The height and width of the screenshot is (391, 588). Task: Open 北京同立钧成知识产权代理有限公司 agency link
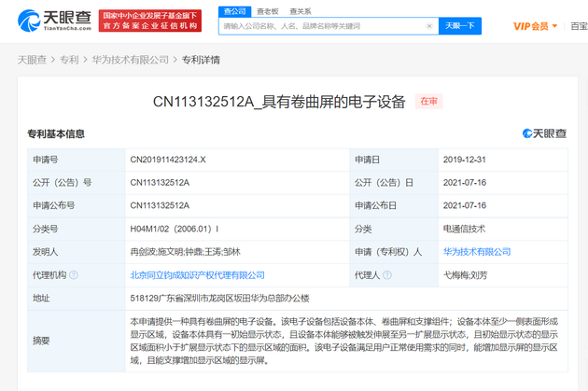[197, 275]
